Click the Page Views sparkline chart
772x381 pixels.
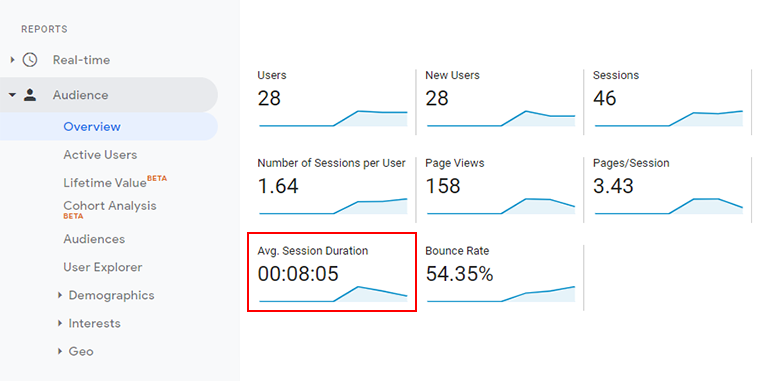[501, 206]
